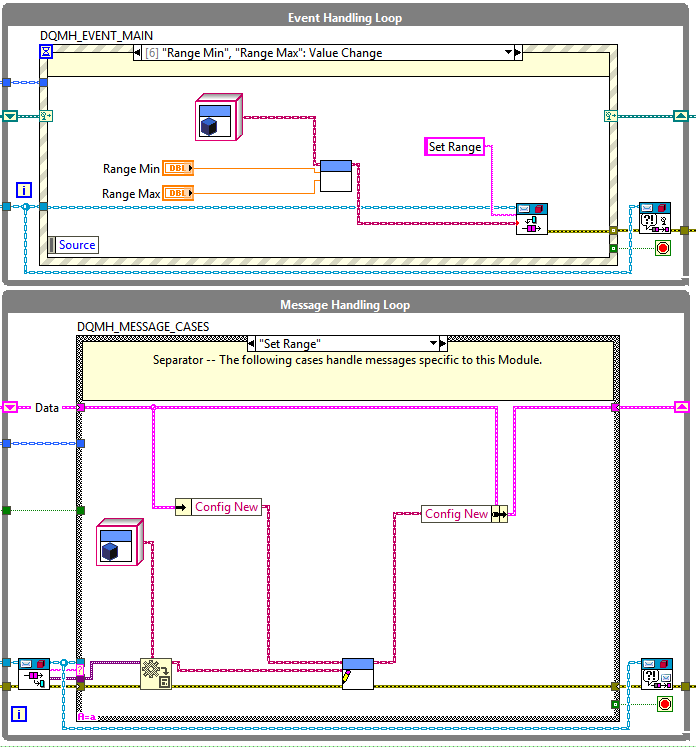Click the Range Min DBL terminal

click(x=178, y=168)
